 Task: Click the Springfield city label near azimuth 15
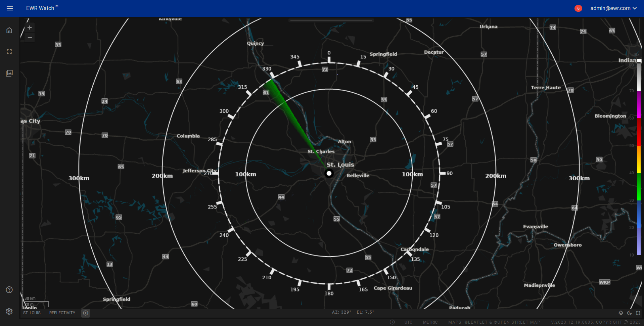coord(383,54)
